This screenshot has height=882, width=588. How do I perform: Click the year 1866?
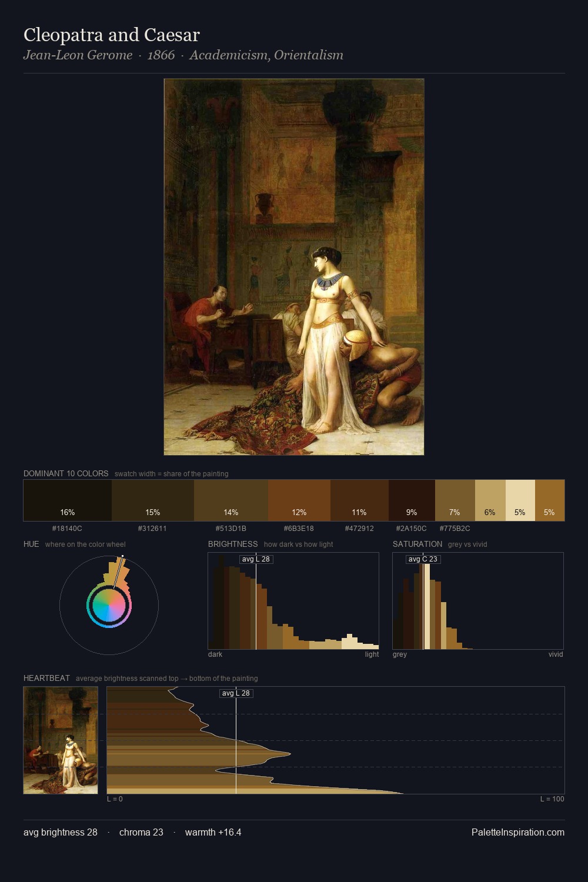(x=161, y=55)
